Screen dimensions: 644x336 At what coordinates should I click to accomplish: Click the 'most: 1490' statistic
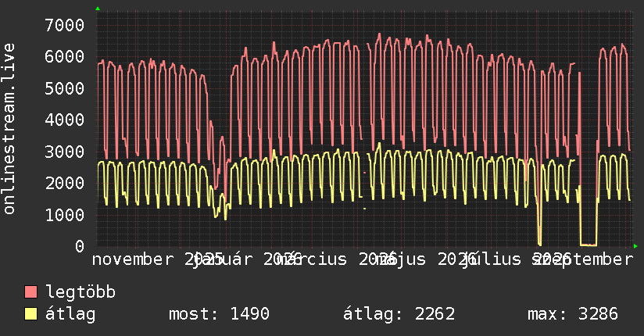point(219,314)
